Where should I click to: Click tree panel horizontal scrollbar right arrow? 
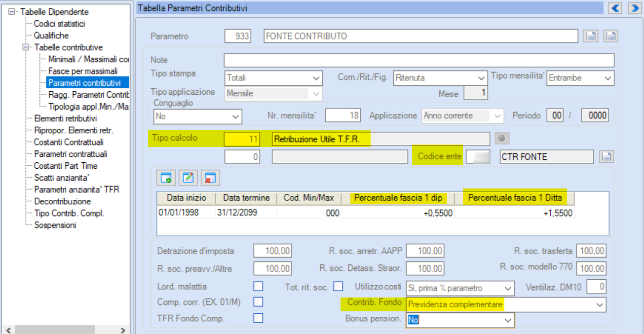123,330
